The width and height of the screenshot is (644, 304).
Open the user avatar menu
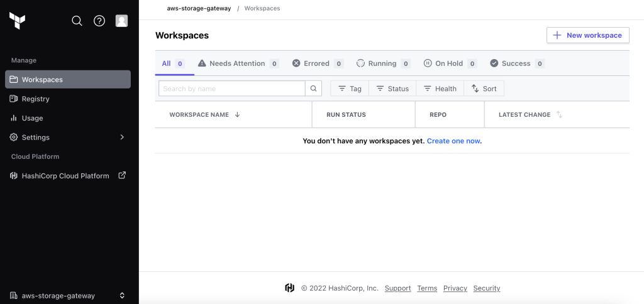coord(121,21)
